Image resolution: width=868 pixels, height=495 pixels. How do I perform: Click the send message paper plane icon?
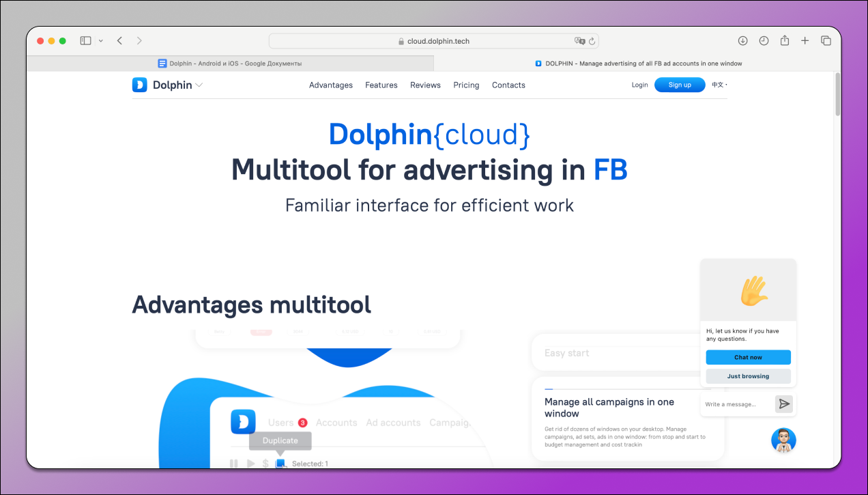(784, 404)
